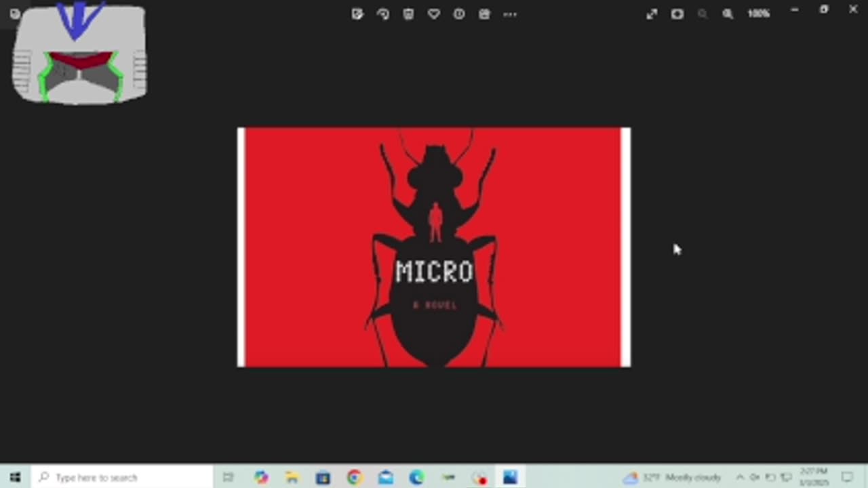Click the Micro book cover image
Viewport: 868px width, 488px height.
[x=434, y=247]
